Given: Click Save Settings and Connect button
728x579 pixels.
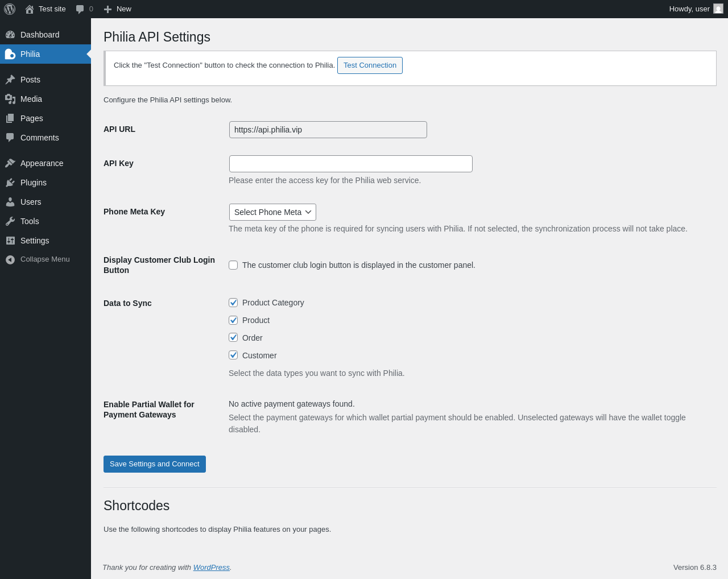Looking at the screenshot, I should pyautogui.click(x=154, y=464).
